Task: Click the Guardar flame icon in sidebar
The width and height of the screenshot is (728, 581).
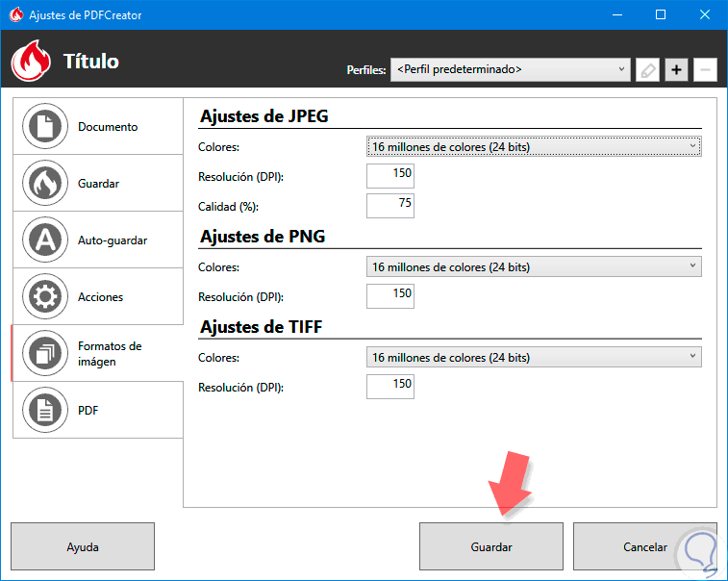Action: coord(45,183)
